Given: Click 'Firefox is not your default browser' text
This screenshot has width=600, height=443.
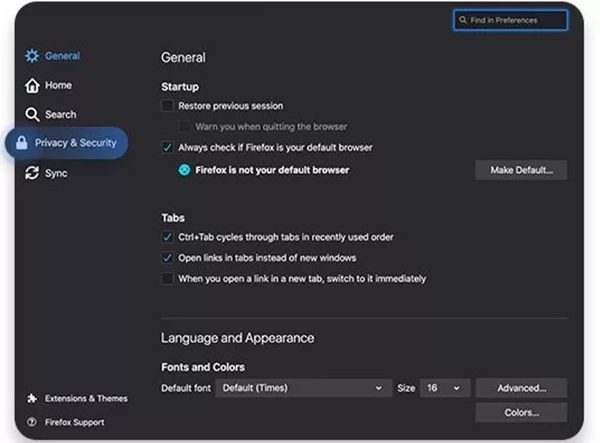Looking at the screenshot, I should (x=272, y=170).
